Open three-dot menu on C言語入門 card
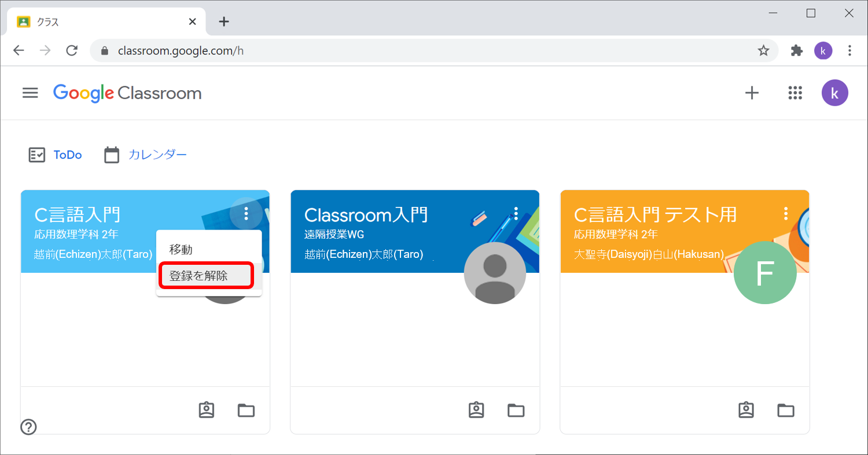Image resolution: width=868 pixels, height=455 pixels. 246,213
